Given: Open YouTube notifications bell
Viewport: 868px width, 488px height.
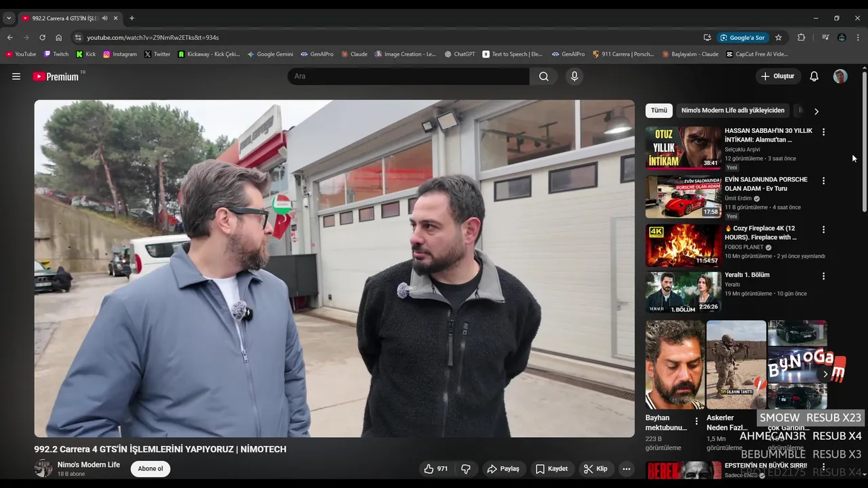Looking at the screenshot, I should coord(814,77).
